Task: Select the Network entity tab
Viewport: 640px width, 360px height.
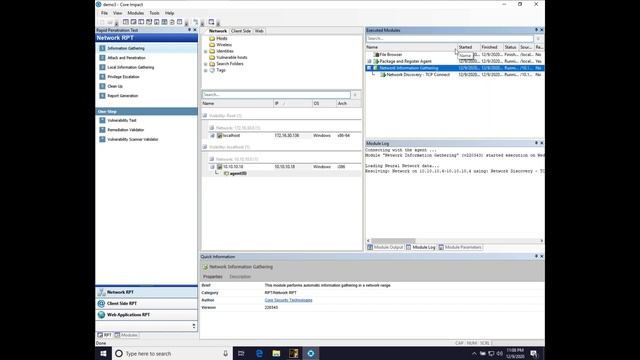Action: point(218,31)
